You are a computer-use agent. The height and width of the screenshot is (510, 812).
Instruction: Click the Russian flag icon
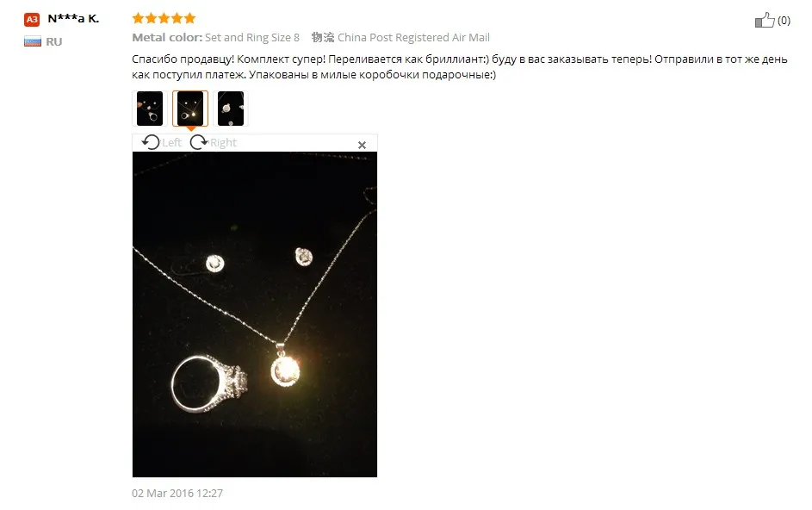click(32, 41)
